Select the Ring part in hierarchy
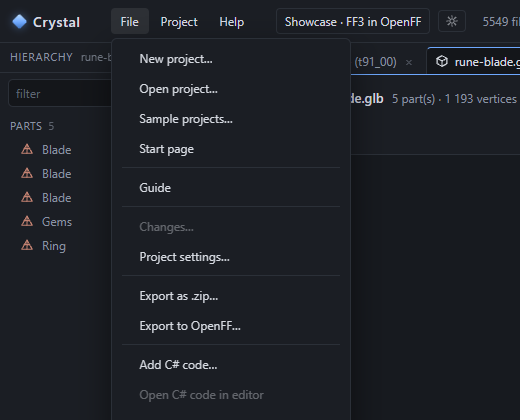Screen dimensions: 520x420 [54, 246]
